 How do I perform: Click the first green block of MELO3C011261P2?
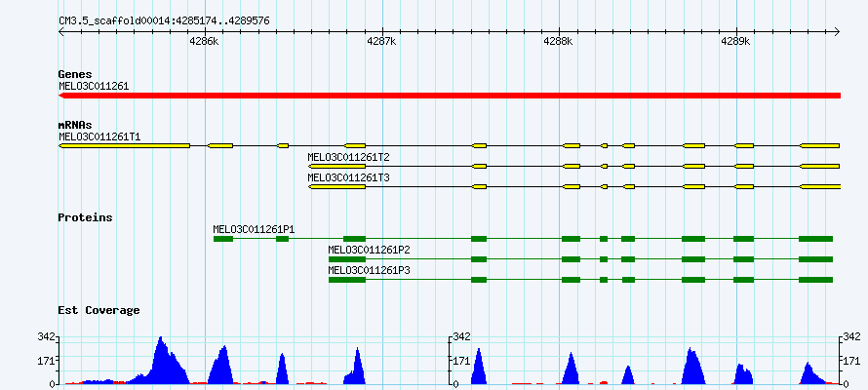coord(347,259)
